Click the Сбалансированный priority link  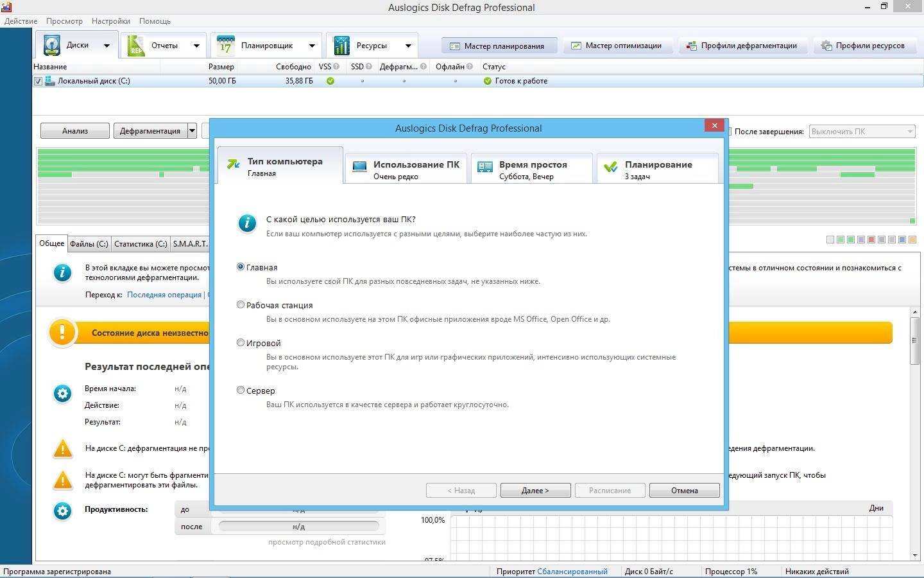[572, 572]
